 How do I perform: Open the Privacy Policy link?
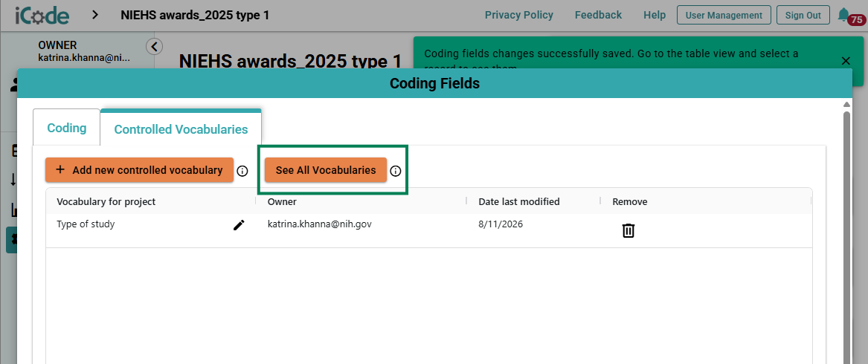[518, 15]
